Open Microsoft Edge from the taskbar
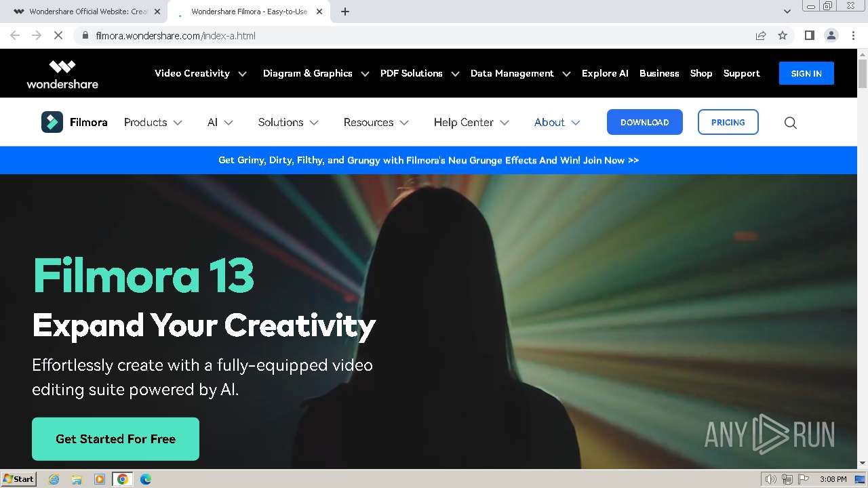This screenshot has height=488, width=868. pyautogui.click(x=145, y=479)
